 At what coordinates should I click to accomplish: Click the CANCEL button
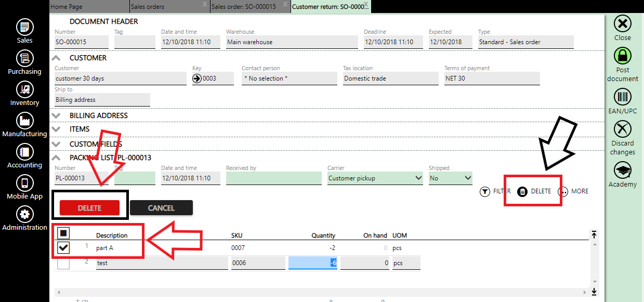(x=161, y=208)
